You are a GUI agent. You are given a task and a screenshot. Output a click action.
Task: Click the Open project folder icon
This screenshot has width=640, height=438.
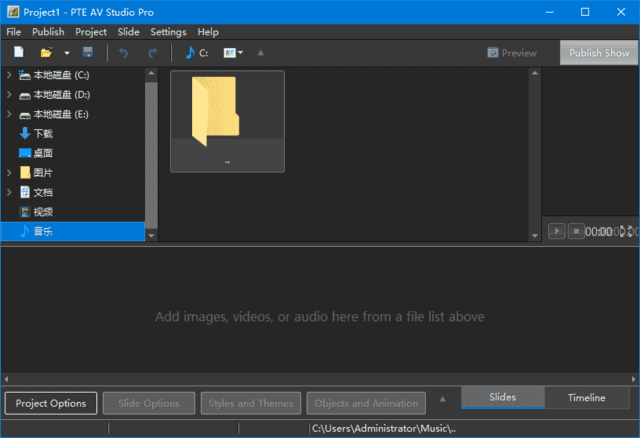tap(45, 53)
